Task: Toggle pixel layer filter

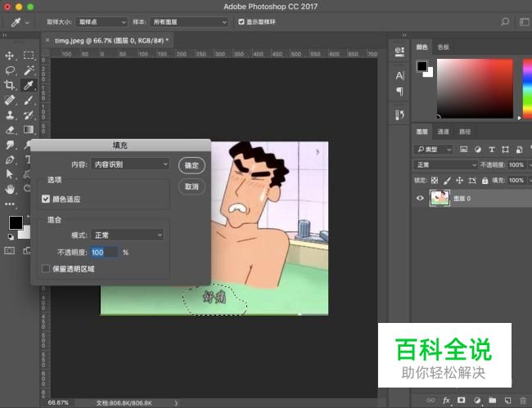Action: click(464, 150)
